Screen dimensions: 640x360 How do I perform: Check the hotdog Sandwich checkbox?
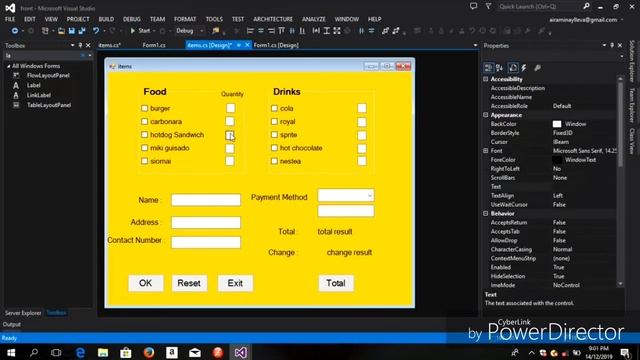click(144, 134)
